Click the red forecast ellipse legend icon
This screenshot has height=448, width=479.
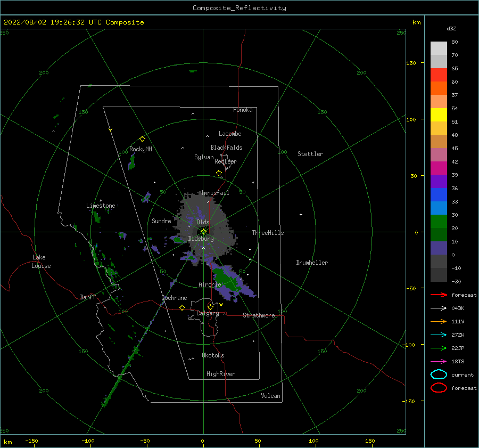439,388
